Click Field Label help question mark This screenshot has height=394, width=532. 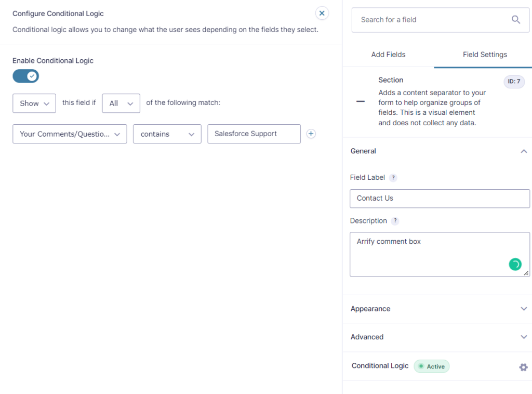click(x=393, y=178)
